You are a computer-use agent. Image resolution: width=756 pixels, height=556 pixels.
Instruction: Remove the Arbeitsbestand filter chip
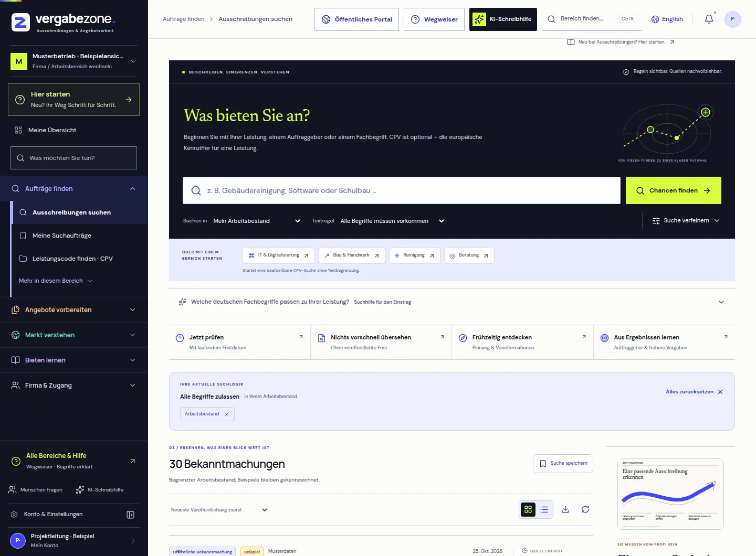pyautogui.click(x=227, y=414)
